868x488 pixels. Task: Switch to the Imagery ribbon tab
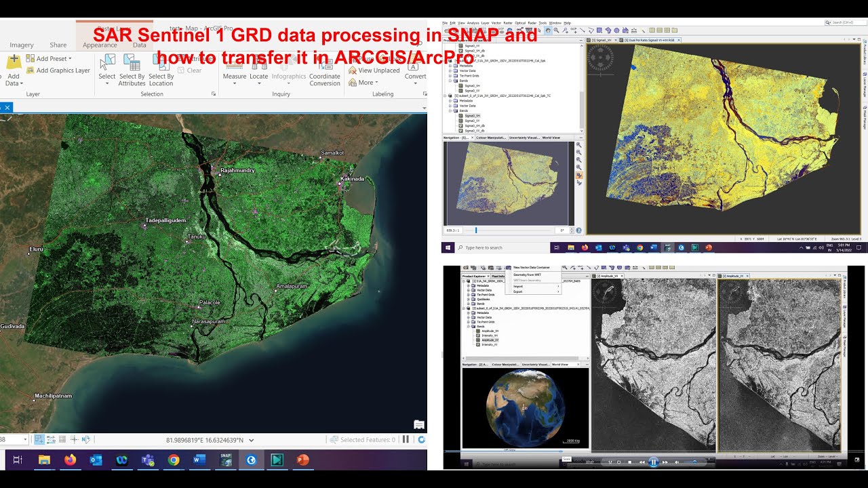point(22,45)
